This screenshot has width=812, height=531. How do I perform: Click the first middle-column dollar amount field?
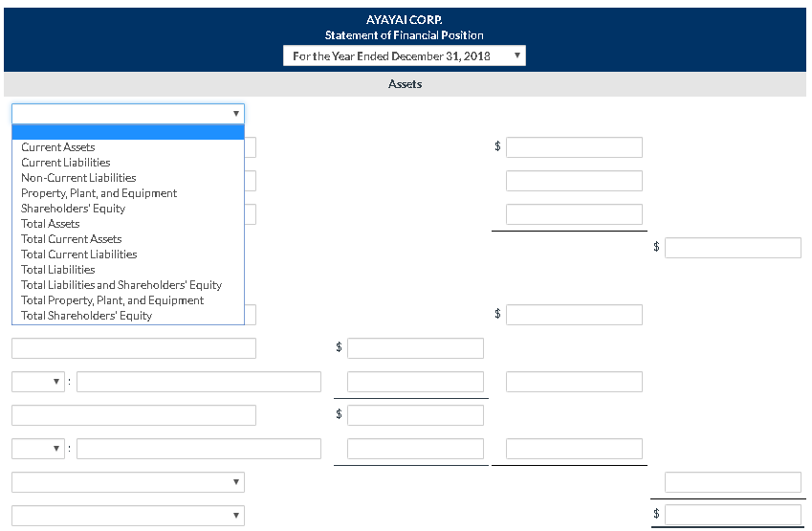(415, 348)
